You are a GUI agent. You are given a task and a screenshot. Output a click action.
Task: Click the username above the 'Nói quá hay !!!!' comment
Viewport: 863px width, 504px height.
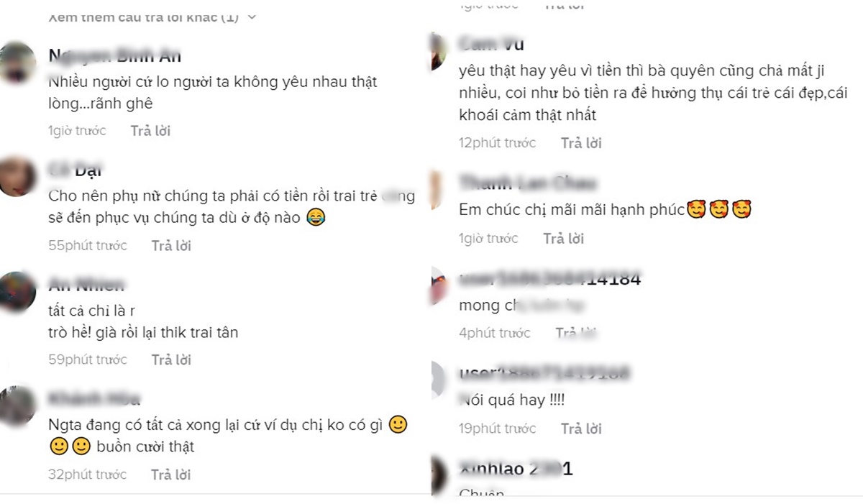[544, 374]
